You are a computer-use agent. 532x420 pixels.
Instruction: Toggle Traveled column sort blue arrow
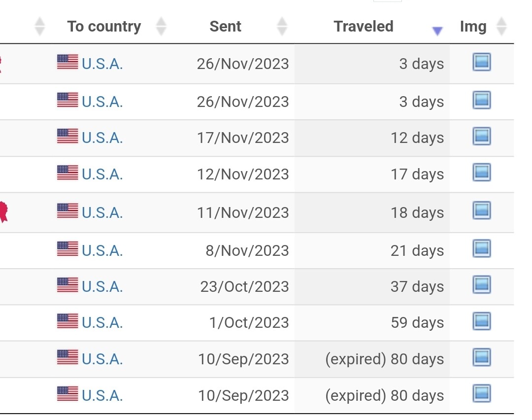click(437, 31)
